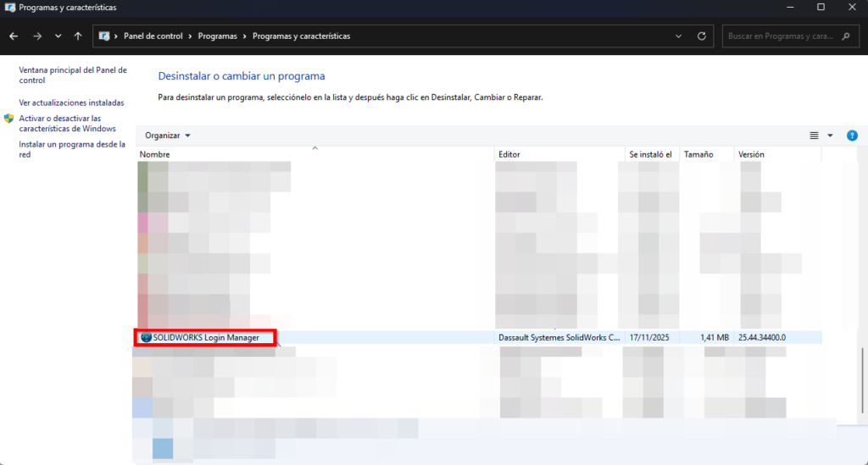Viewport: 868px width, 465px height.
Task: Open Ver actualizaciones instaladas link
Action: point(71,102)
